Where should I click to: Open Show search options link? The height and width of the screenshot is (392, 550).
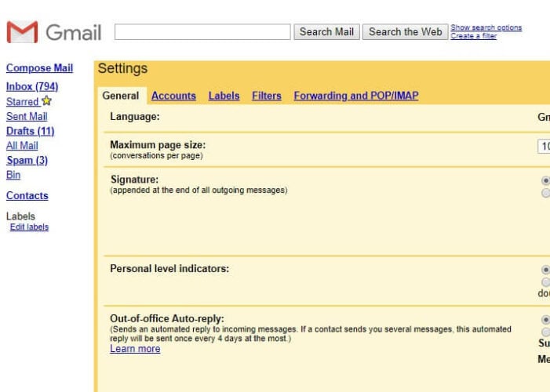coord(486,27)
